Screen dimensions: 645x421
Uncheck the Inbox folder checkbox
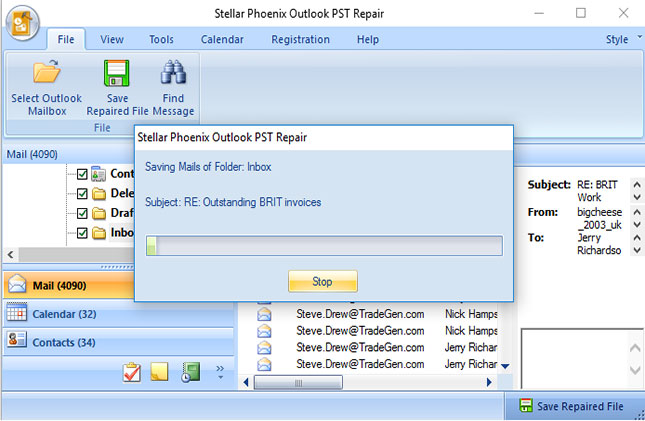[82, 233]
